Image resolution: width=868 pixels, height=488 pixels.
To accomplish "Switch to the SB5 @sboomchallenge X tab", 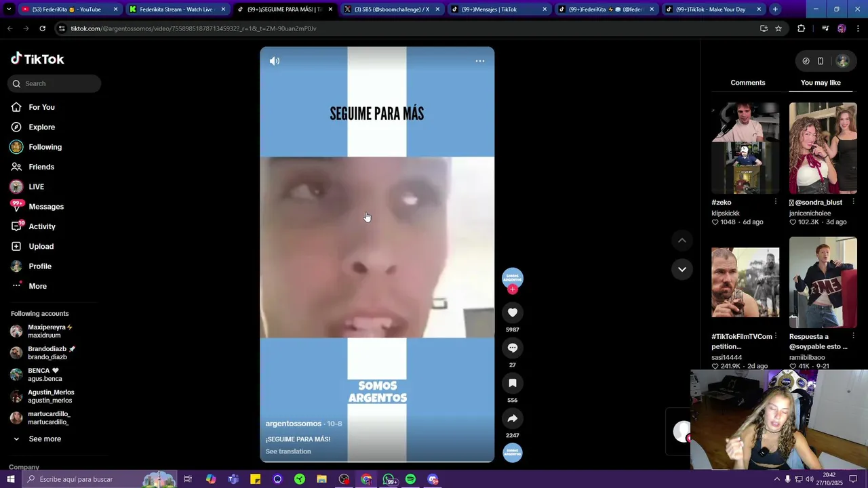I will [x=391, y=9].
